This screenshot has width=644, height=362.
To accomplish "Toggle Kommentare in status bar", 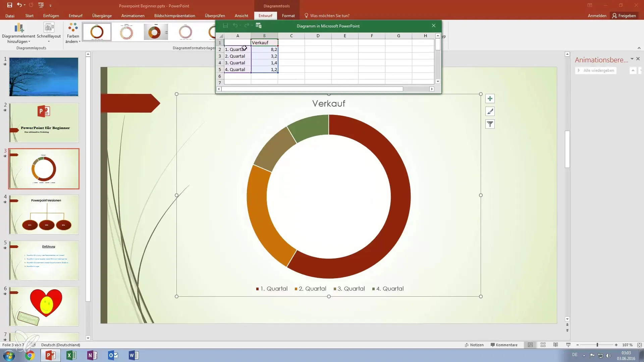I will (504, 345).
